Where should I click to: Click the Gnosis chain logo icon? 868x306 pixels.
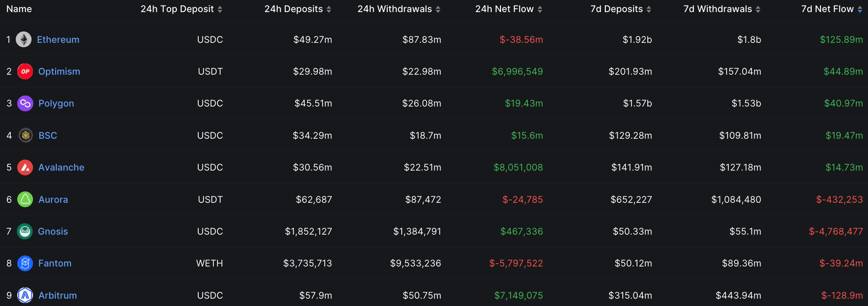click(x=25, y=231)
